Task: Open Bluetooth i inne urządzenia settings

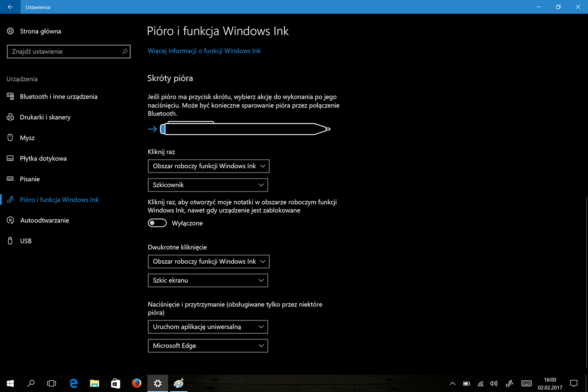Action: (59, 96)
